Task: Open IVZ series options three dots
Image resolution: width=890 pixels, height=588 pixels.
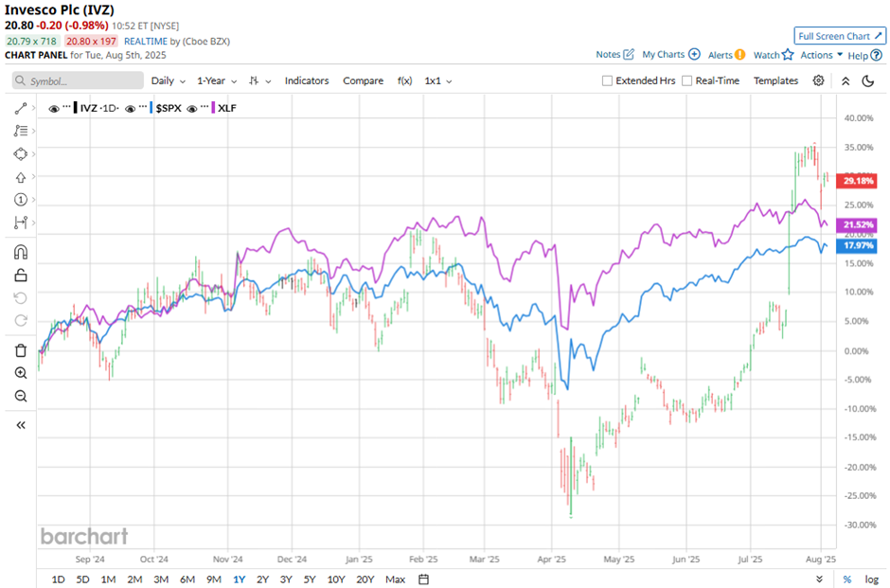Action: [67, 107]
